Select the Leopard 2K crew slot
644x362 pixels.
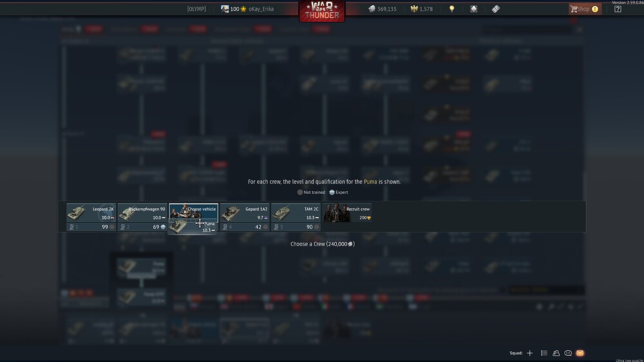click(x=91, y=213)
